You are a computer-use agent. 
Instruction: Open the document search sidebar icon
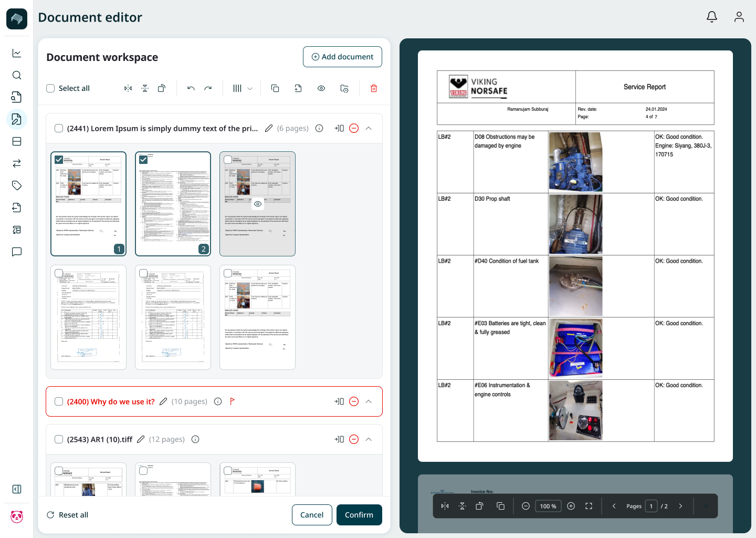[17, 97]
